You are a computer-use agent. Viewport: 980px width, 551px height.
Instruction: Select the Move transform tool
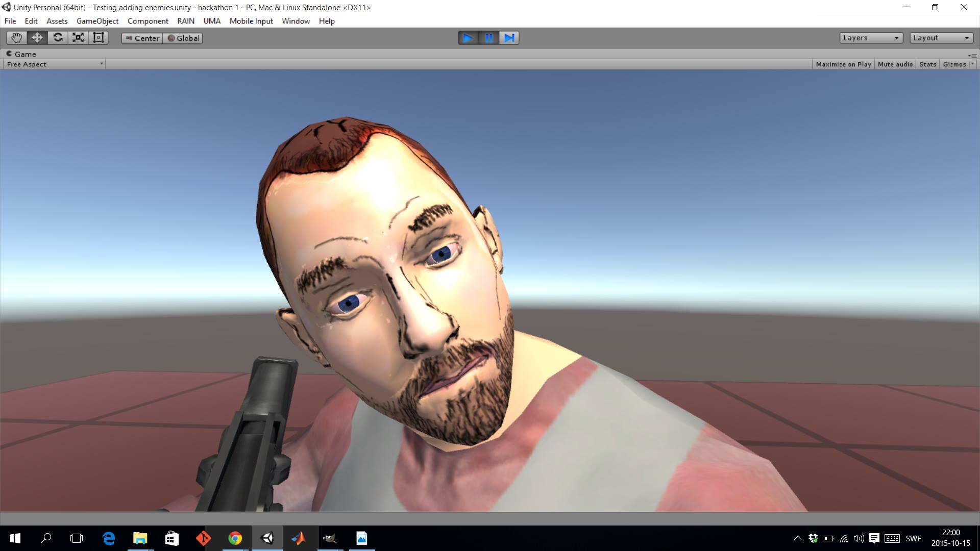tap(37, 38)
